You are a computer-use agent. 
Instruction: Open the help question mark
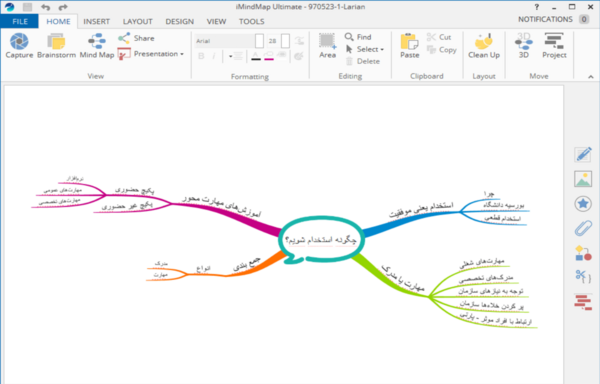[536, 7]
